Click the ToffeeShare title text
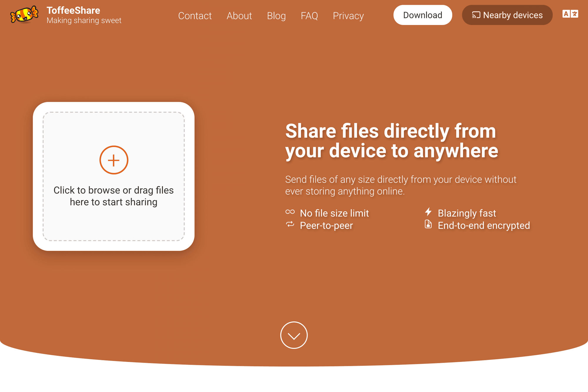Image resolution: width=588 pixels, height=392 pixels. tap(73, 10)
